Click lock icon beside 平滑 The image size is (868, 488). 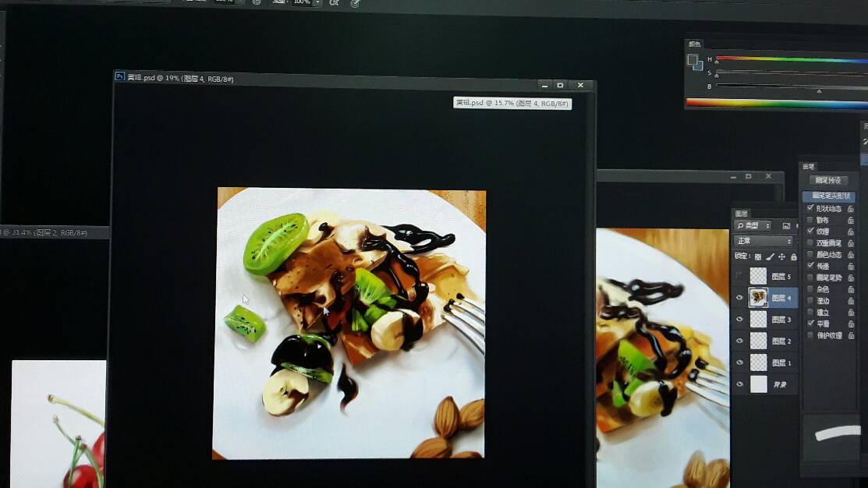850,324
